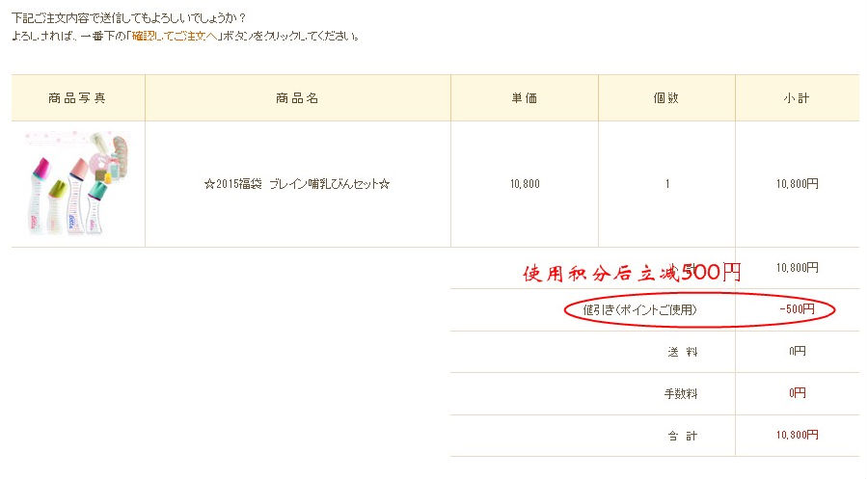This screenshot has height=479, width=868.
Task: Click the 個数 column header
Action: click(x=666, y=98)
